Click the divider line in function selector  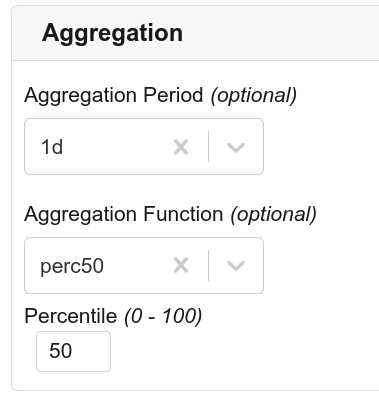tap(209, 265)
